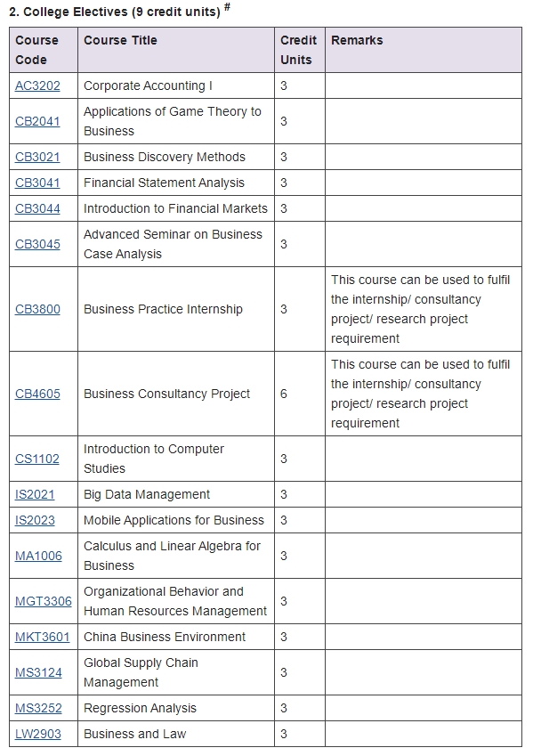Open the MA1006 course link

click(x=38, y=556)
